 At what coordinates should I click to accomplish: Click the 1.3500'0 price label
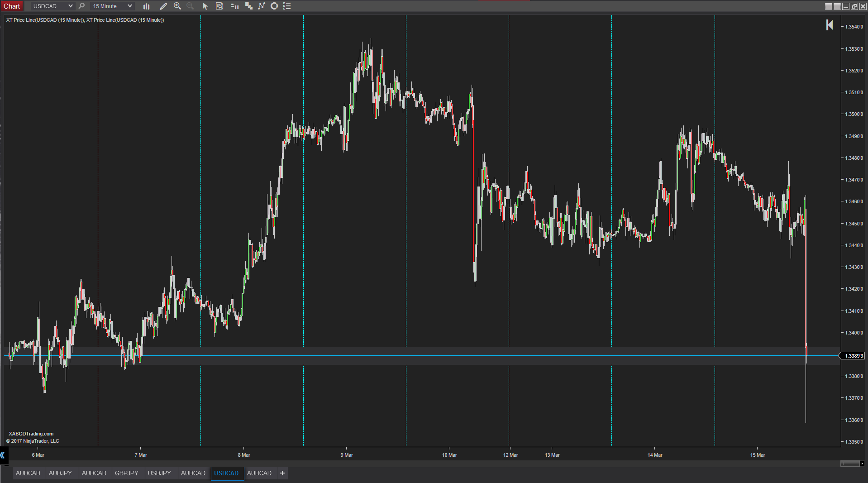854,114
